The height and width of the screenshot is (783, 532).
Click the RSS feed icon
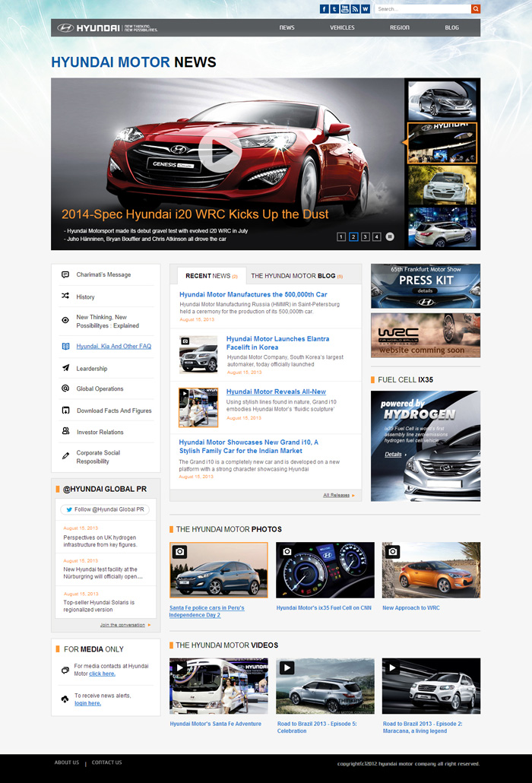(355, 9)
